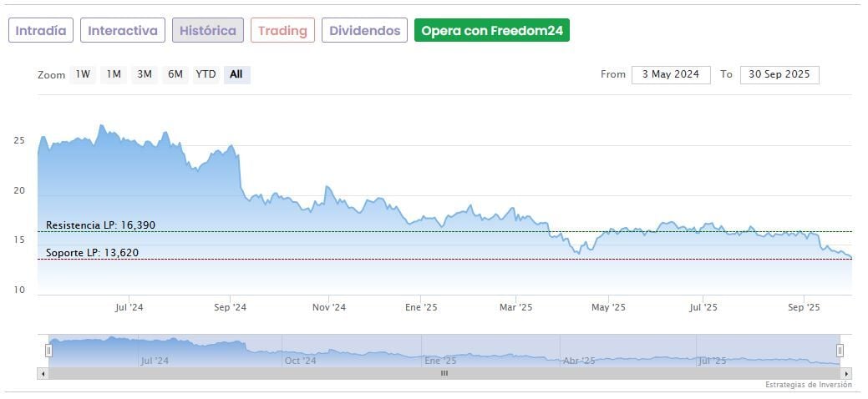Open the Estrategias de Inversión credit link
This screenshot has width=868, height=399.
click(808, 385)
